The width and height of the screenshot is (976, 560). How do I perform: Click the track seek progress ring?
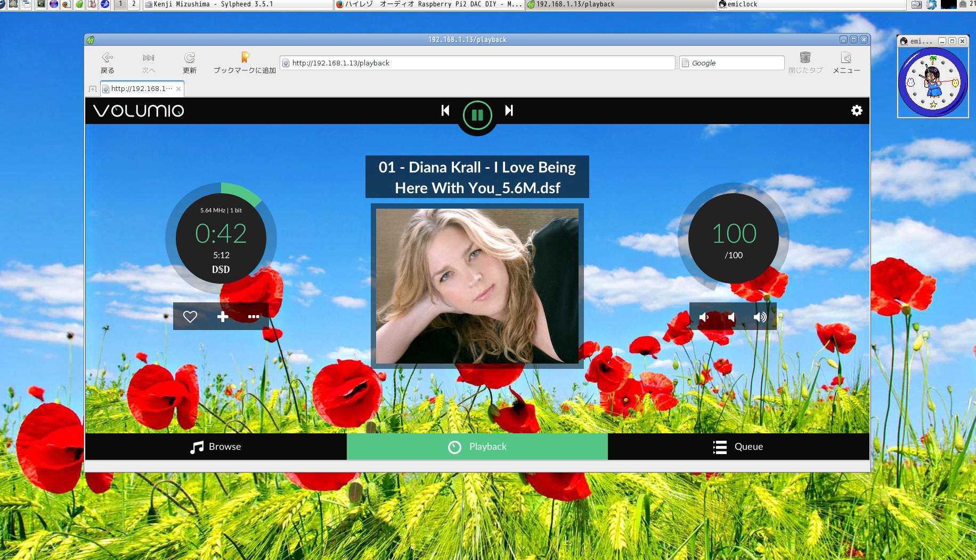tap(242, 192)
